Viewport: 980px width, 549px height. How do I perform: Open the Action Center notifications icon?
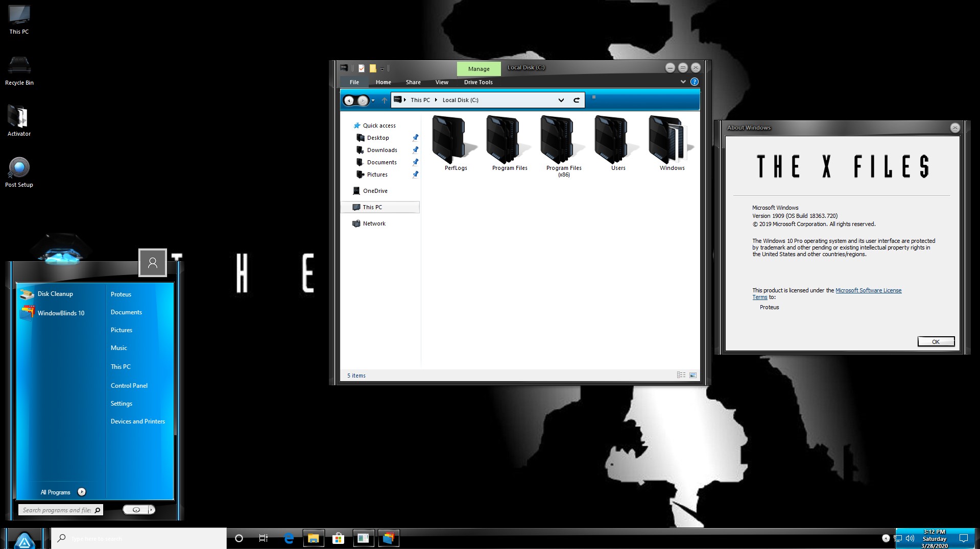click(x=963, y=538)
